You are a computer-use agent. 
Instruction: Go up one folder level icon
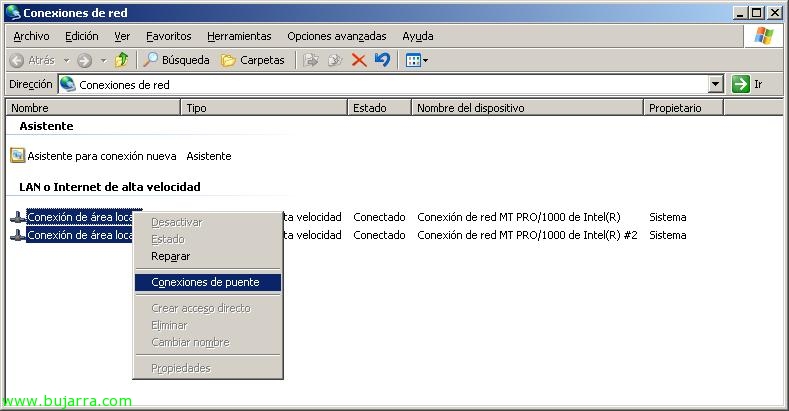tap(121, 60)
